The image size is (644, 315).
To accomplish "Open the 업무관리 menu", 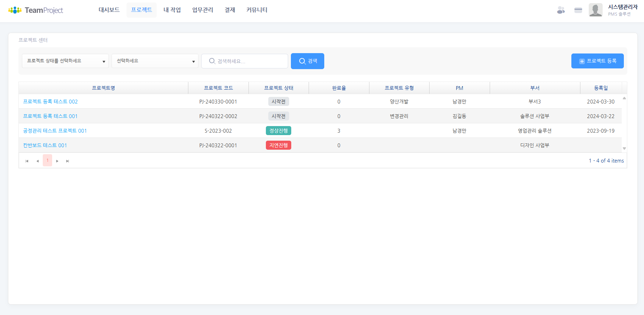I will point(203,10).
